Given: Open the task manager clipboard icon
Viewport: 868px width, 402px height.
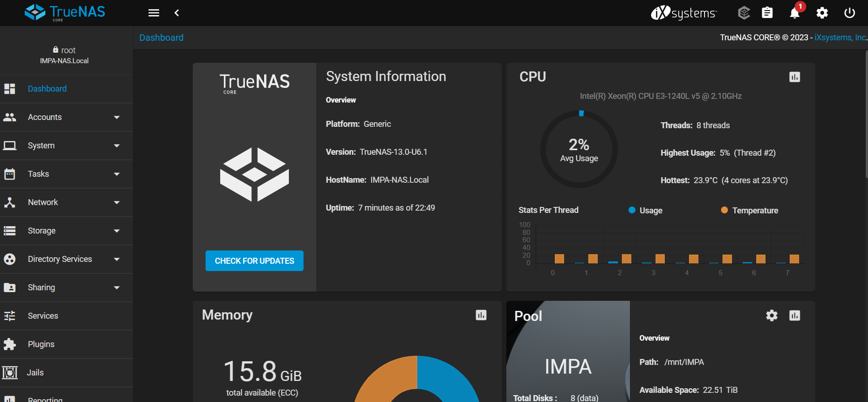Looking at the screenshot, I should [x=767, y=13].
